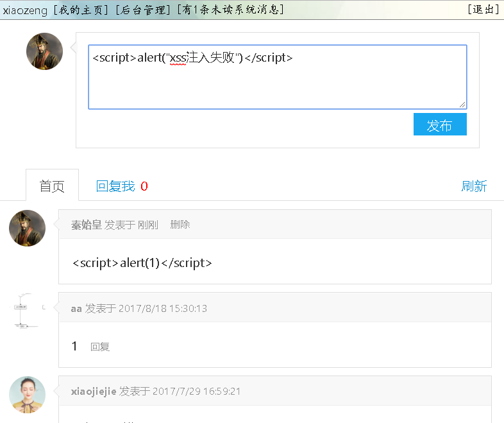Click 秦始皇's avatar in the first post

27,228
